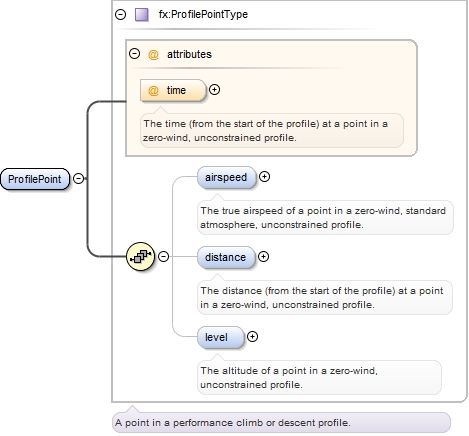Expand the distance element
Viewport: 469px width, 436px height.
263,257
